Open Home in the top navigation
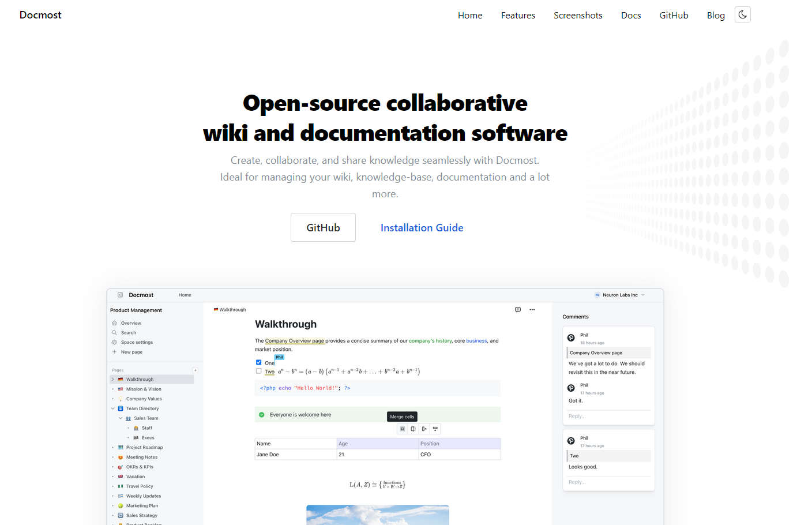 click(470, 16)
